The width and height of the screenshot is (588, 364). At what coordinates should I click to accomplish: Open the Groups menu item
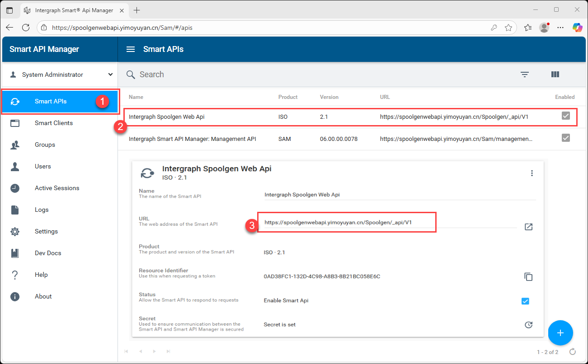[45, 145]
